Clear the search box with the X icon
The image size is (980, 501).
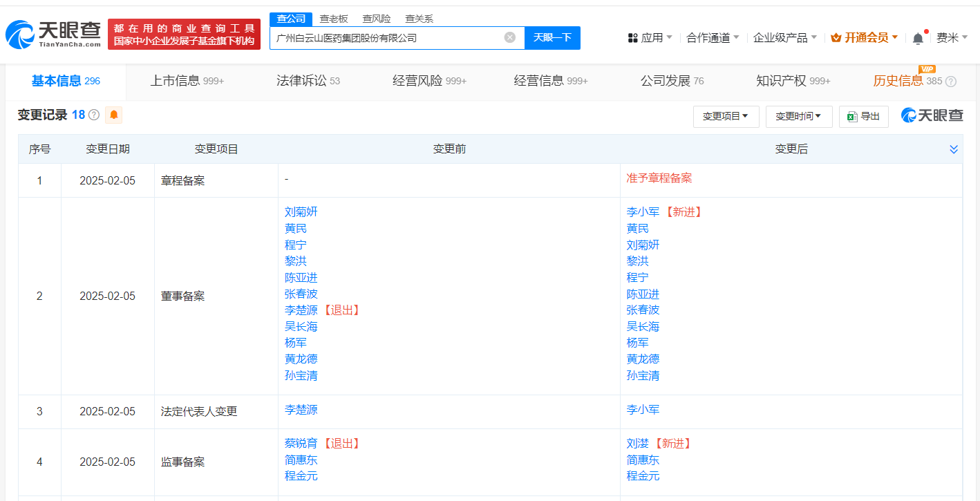(x=510, y=37)
